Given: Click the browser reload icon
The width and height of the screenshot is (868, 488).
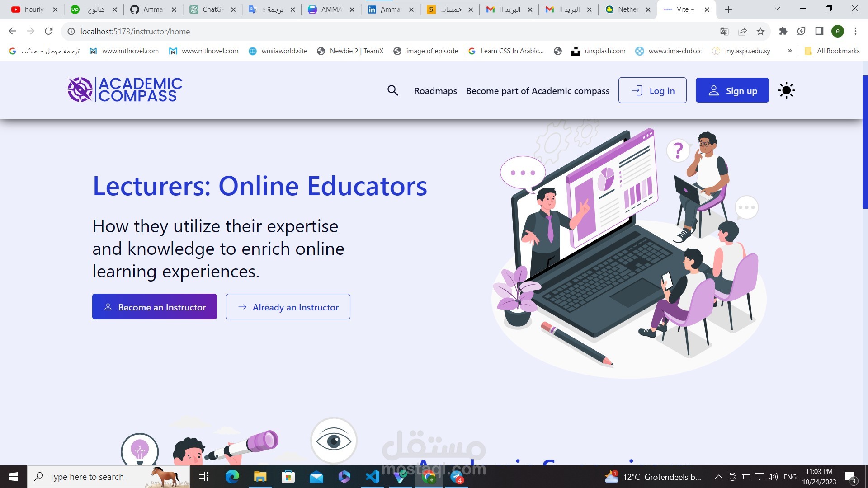Looking at the screenshot, I should 49,31.
